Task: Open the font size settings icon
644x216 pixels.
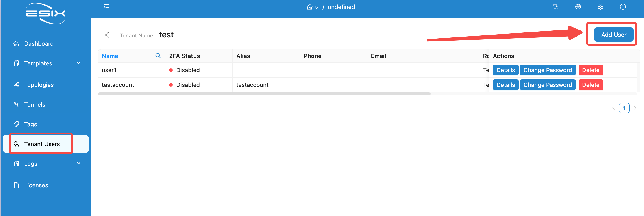Action: point(555,7)
